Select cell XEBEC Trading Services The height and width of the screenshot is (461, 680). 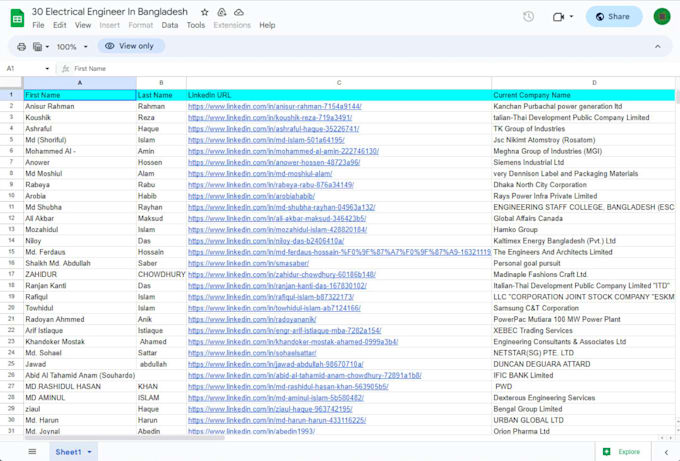pyautogui.click(x=584, y=330)
